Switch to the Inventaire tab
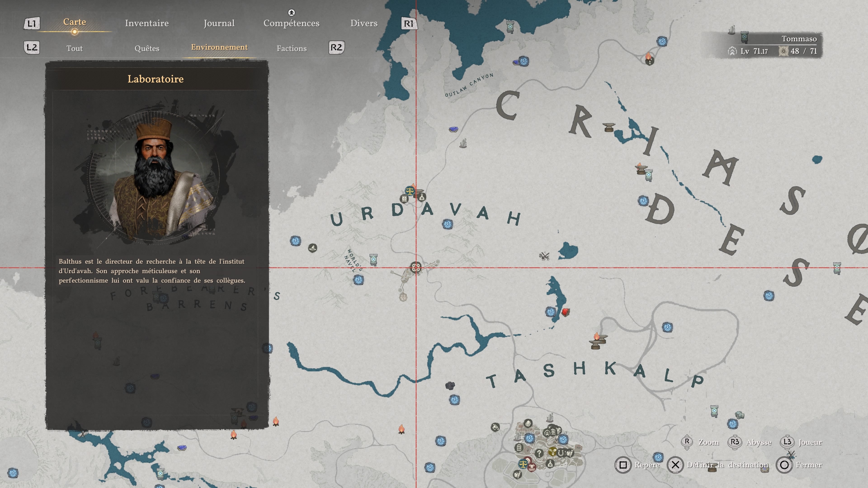868x488 pixels. (x=146, y=23)
